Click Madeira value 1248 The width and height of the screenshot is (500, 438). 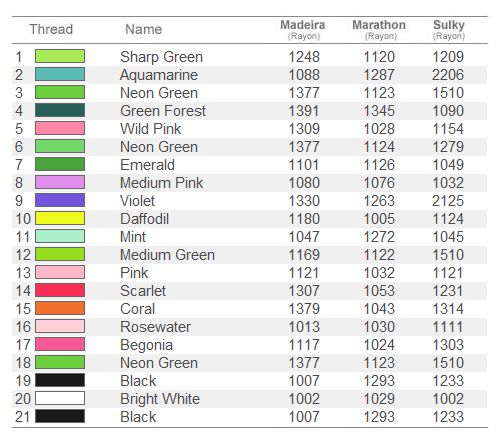(x=304, y=57)
